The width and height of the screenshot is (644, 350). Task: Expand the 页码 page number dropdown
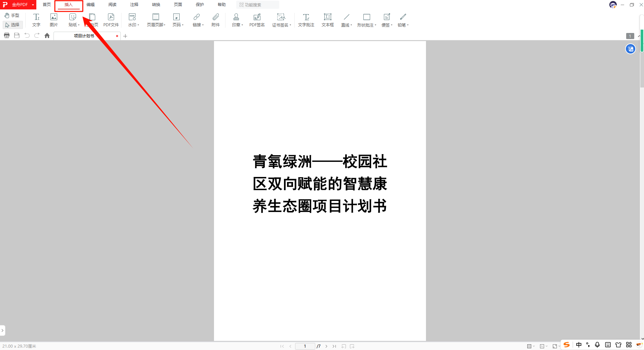pyautogui.click(x=177, y=20)
